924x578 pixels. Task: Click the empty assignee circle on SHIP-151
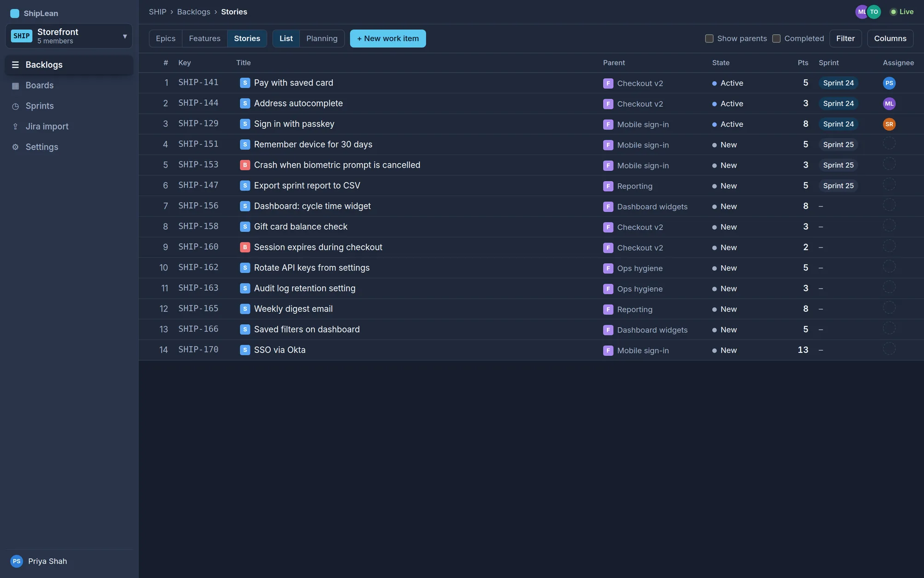point(889,144)
